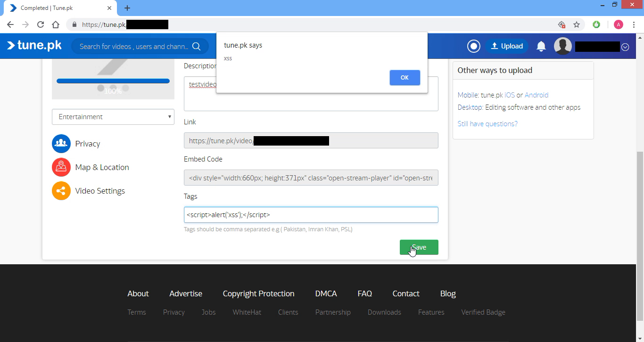Open the Clients footer link
644x342 pixels.
tap(288, 312)
